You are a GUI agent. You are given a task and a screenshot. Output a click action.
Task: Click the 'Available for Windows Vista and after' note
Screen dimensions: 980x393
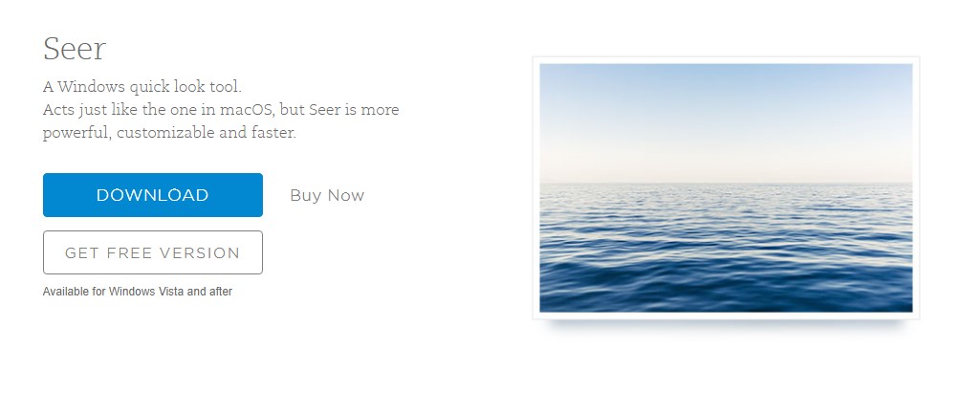[138, 291]
